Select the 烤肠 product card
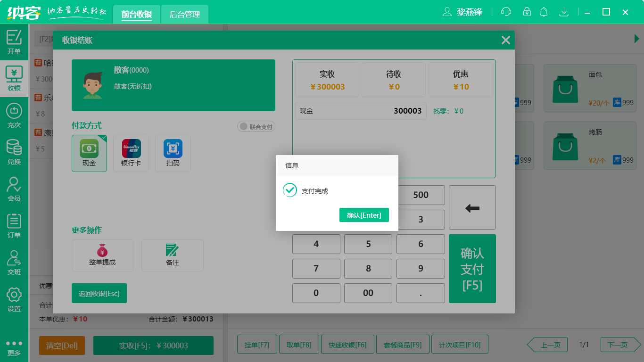Viewport: 644px width, 362px height. (589, 146)
